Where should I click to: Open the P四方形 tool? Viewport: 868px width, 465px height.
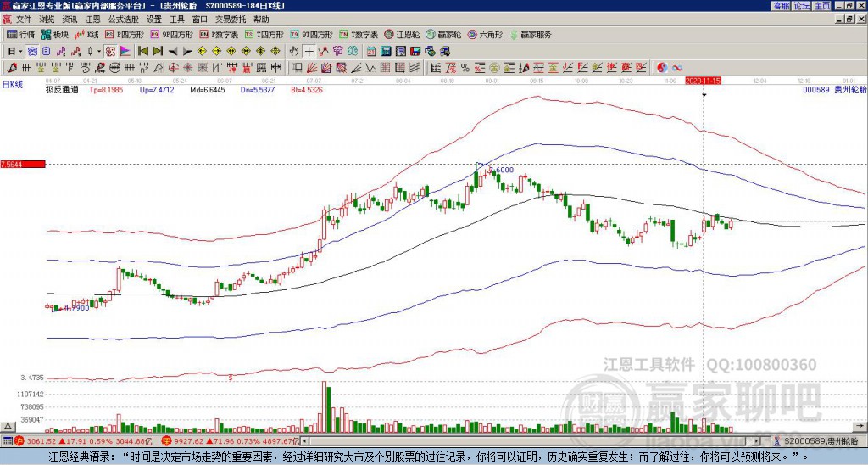tap(125, 34)
